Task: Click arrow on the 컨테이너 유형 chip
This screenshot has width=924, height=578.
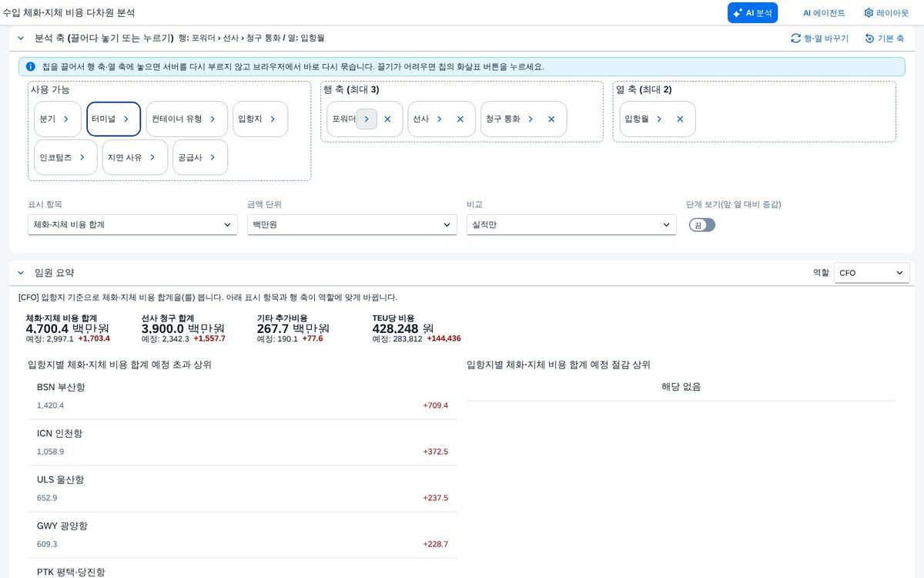Action: click(213, 119)
